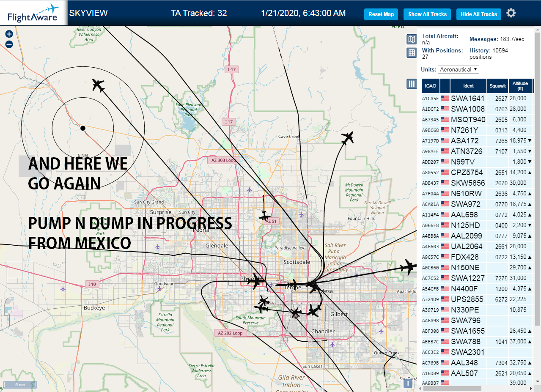Click altitude 37,000 for SWA788

coord(518,341)
